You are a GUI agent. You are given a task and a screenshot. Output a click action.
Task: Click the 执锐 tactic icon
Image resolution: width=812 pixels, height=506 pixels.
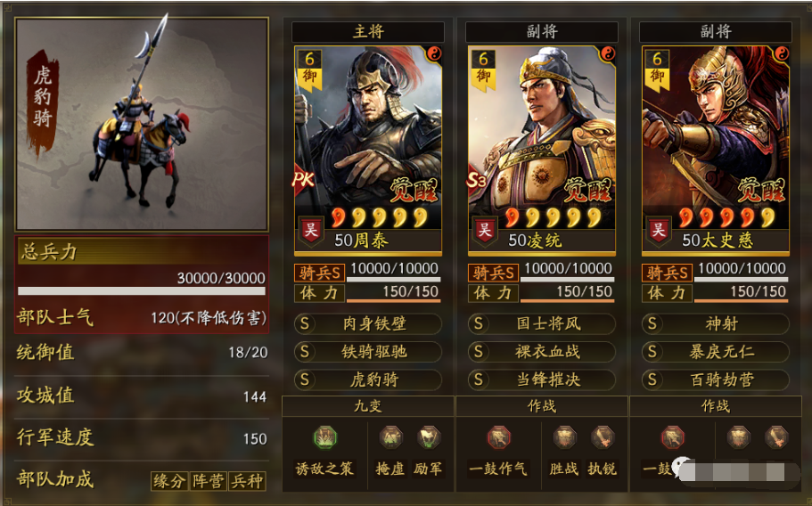click(603, 437)
